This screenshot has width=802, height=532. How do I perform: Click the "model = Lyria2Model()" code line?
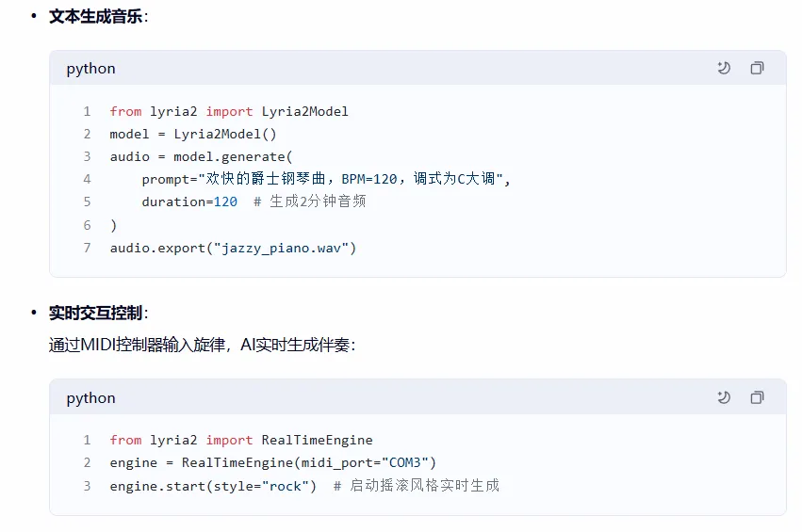tap(193, 134)
